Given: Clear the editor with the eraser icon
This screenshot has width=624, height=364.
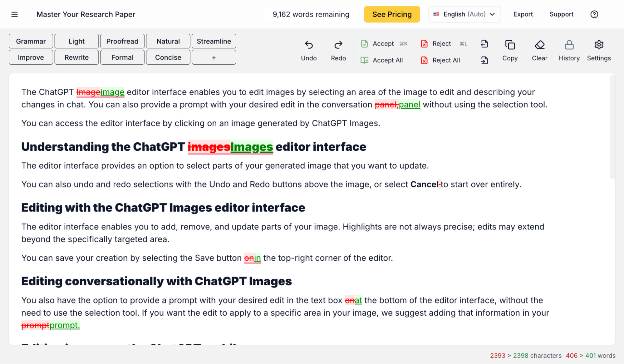Looking at the screenshot, I should [x=539, y=45].
